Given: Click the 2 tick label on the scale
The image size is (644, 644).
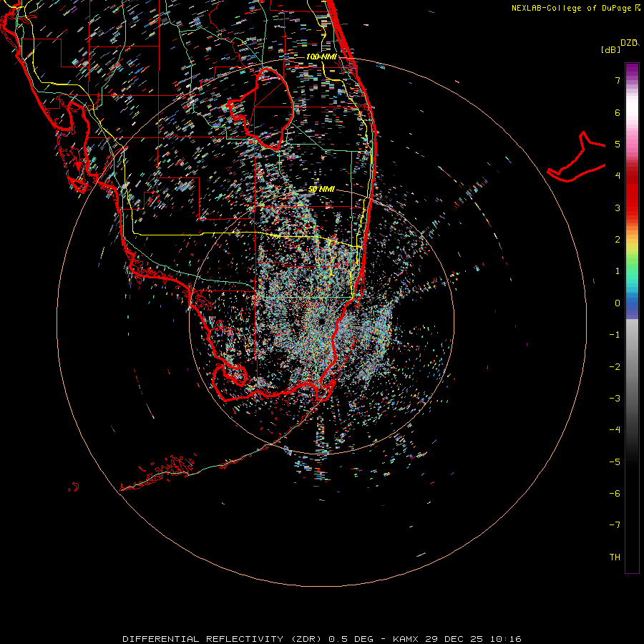Looking at the screenshot, I should pos(618,240).
